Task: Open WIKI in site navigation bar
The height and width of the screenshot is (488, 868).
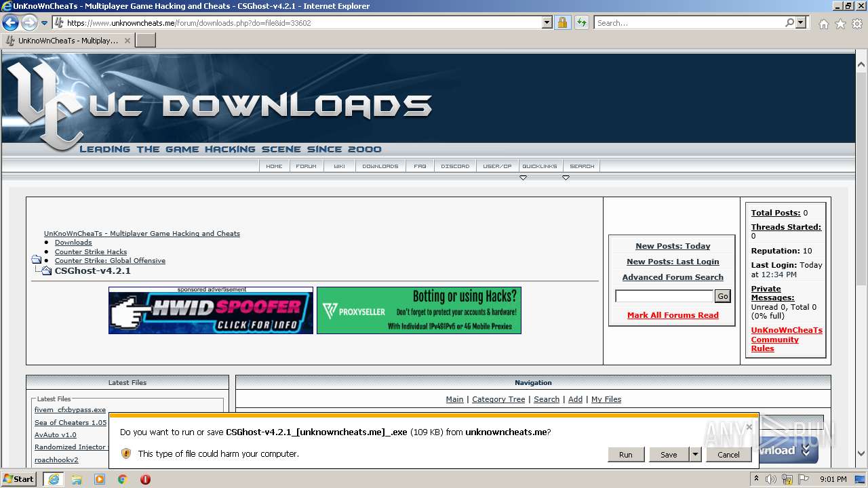Action: point(339,166)
